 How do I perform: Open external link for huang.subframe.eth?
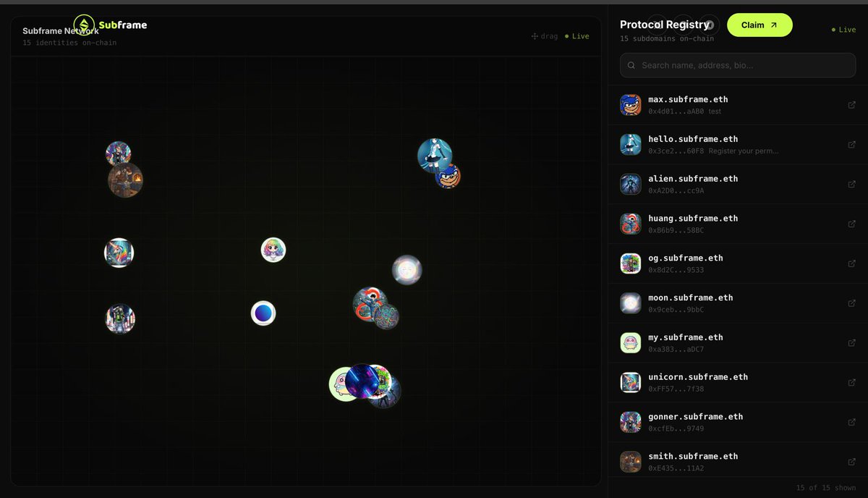point(851,224)
